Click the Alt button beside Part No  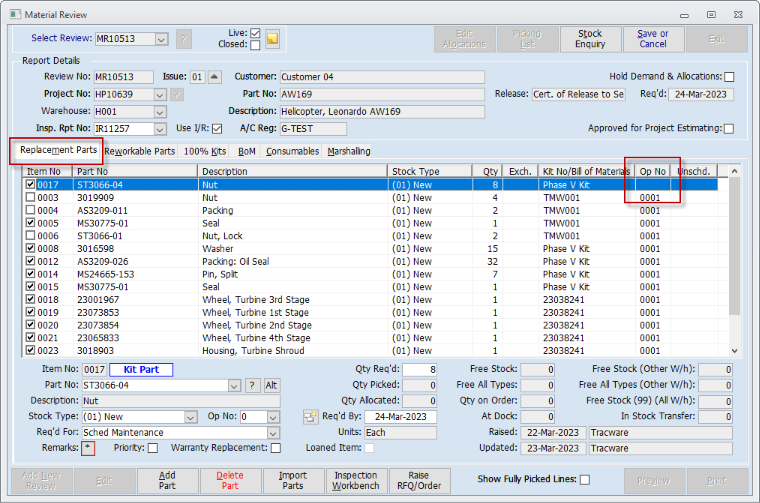pyautogui.click(x=271, y=385)
